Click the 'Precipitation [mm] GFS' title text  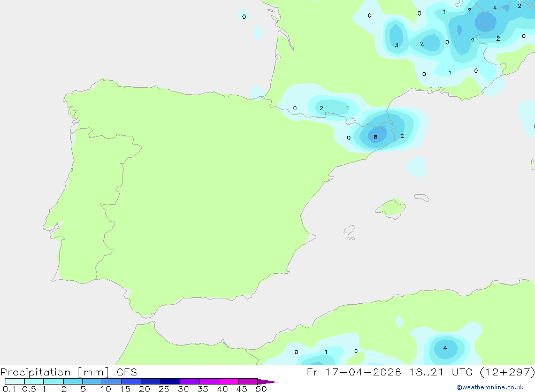point(68,372)
